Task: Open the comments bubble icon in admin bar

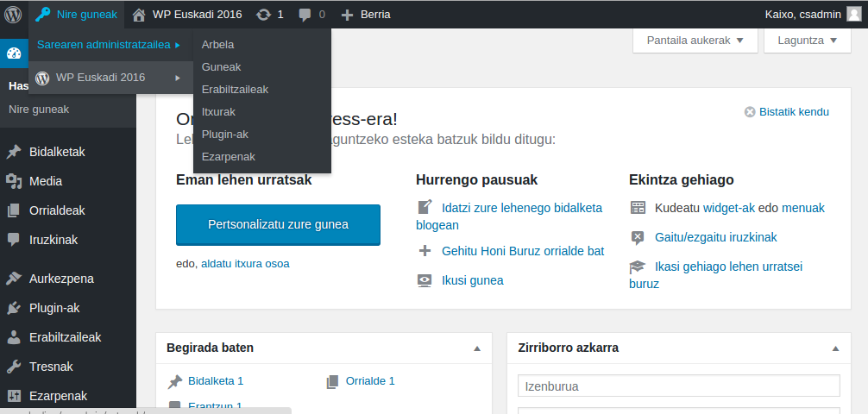Action: (x=305, y=15)
